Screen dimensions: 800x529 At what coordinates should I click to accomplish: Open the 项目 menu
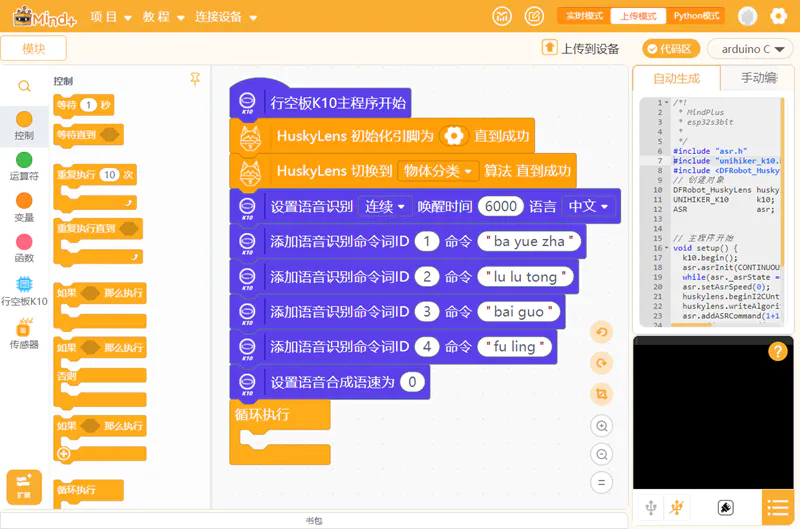click(111, 17)
